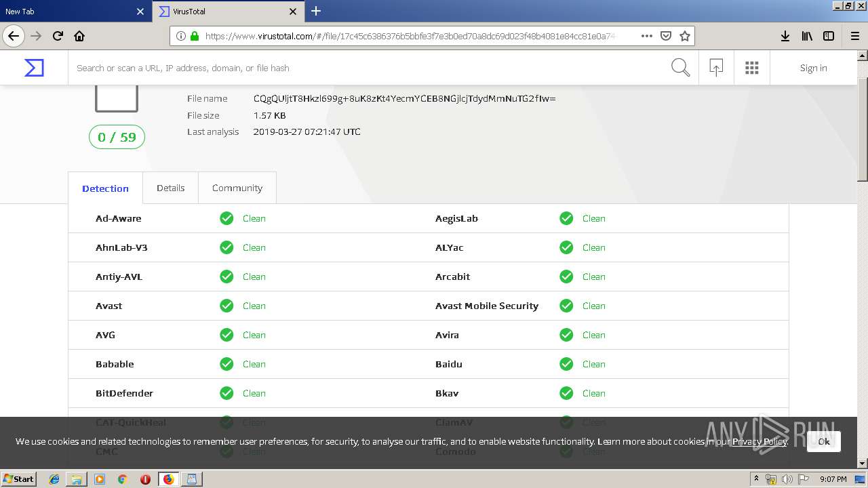Click the AegisLab engine name
868x488 pixels.
tap(456, 218)
